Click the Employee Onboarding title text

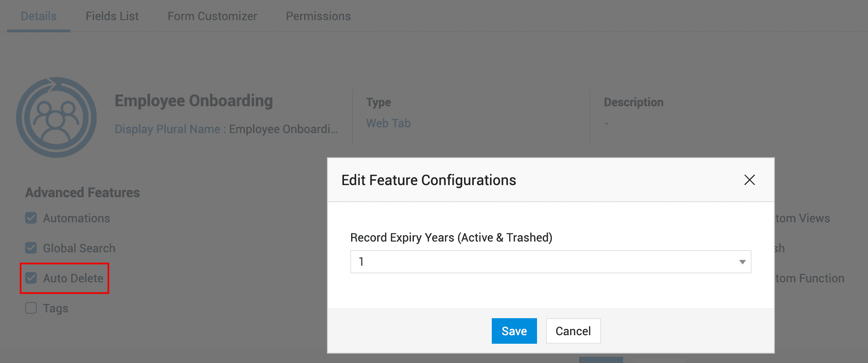pyautogui.click(x=193, y=101)
